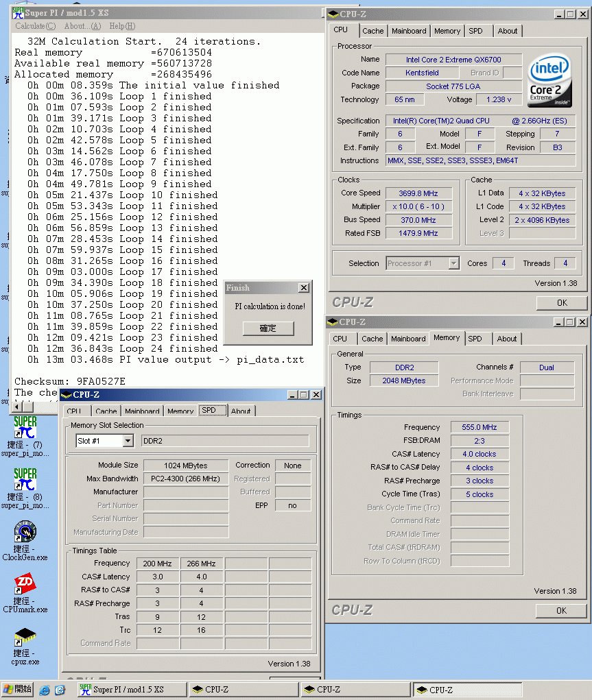Viewport: 592px width, 700px height.
Task: Select Memory tab in top CPU-Z window
Action: pyautogui.click(x=447, y=31)
